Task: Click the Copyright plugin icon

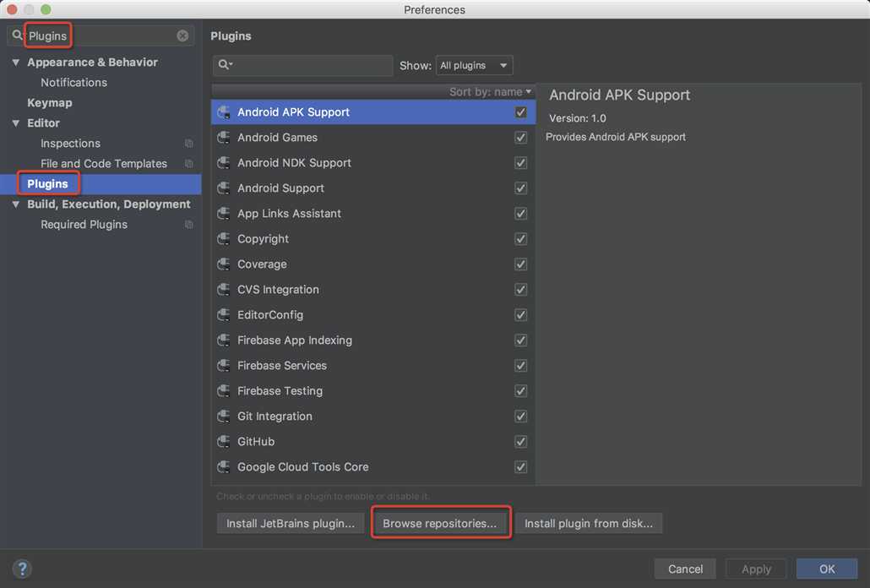Action: [x=224, y=238]
